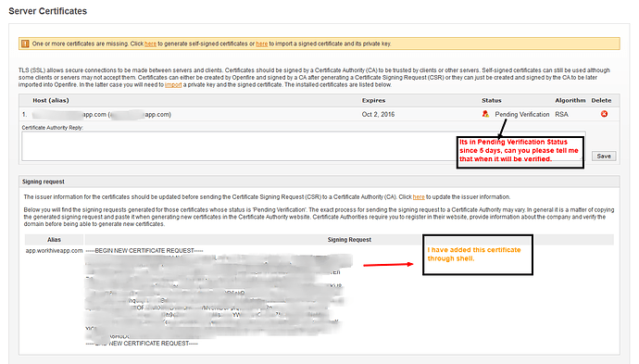
Task: Click 'here' link to import a signed certificate
Action: point(262,44)
